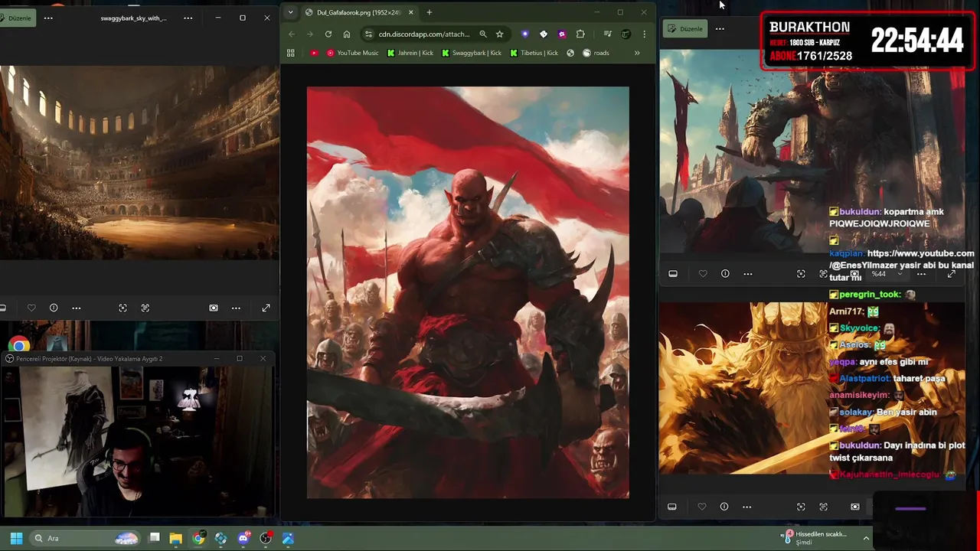Image resolution: width=980 pixels, height=551 pixels.
Task: Click the Chrome address bar URL
Action: (424, 34)
